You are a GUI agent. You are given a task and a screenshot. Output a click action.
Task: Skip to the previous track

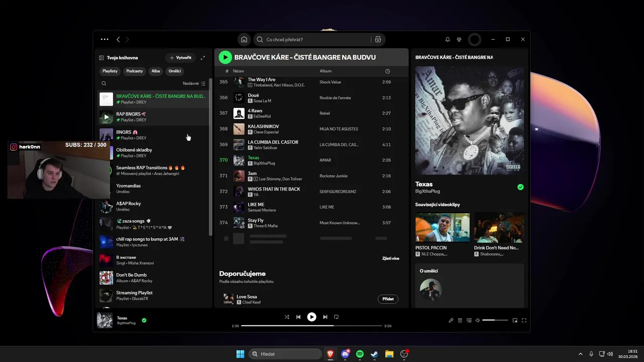298,317
